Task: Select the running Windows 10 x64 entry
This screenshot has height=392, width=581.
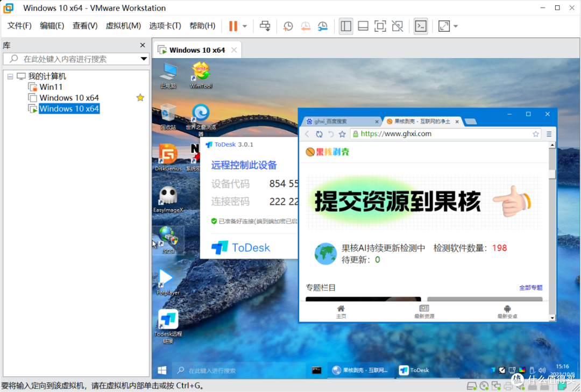Action: (69, 109)
